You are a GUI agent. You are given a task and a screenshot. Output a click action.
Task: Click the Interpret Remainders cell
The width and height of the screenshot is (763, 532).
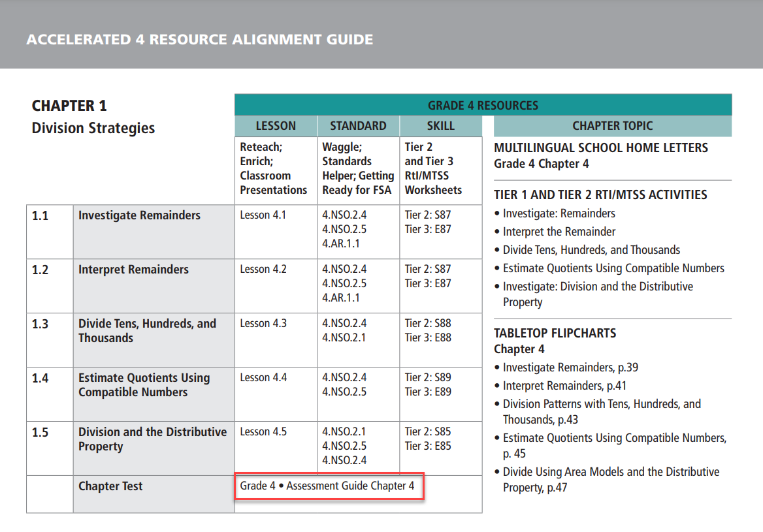[133, 269]
